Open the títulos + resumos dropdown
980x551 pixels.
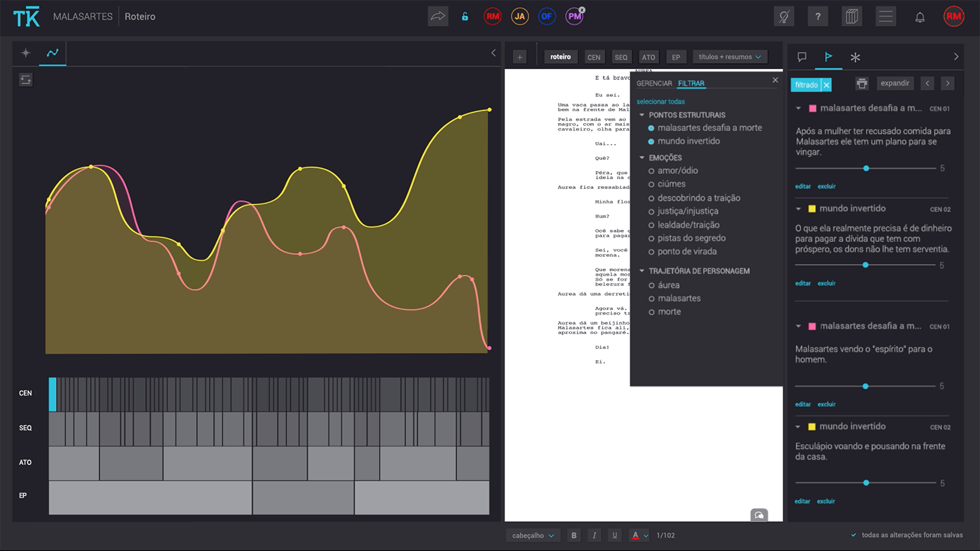tap(730, 57)
